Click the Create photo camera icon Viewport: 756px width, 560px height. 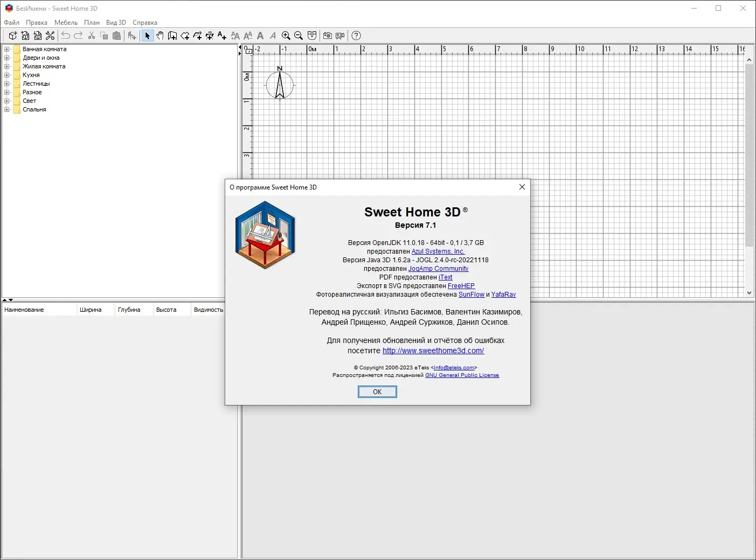tap(328, 36)
